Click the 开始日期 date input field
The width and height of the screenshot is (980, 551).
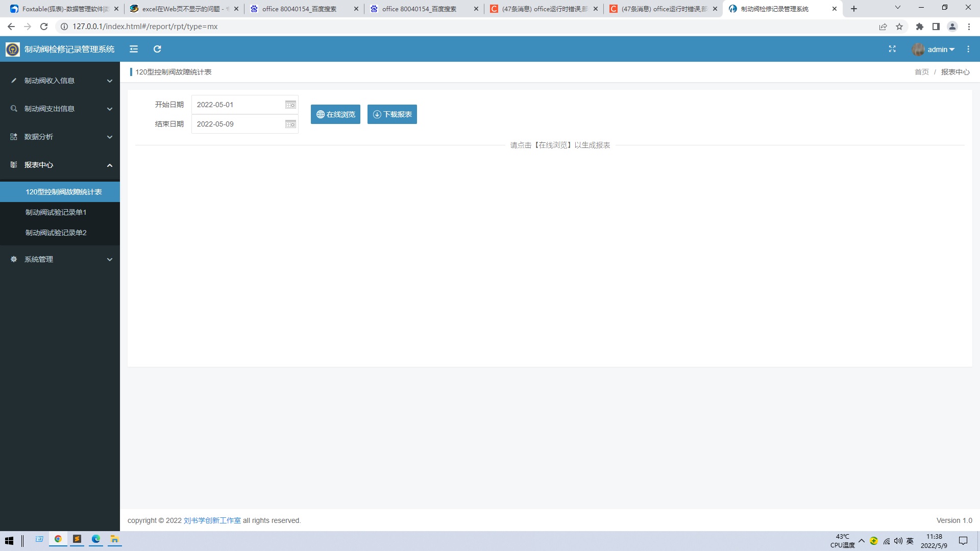(x=244, y=105)
